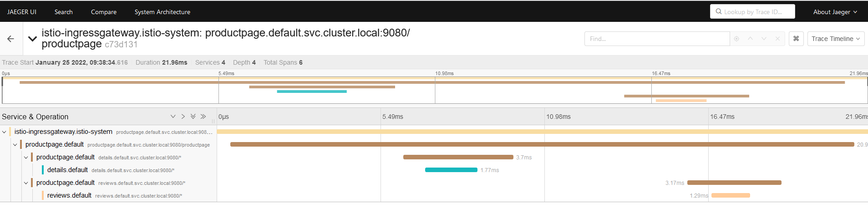Select istio-ingressgateway.istio-system span name

click(63, 132)
